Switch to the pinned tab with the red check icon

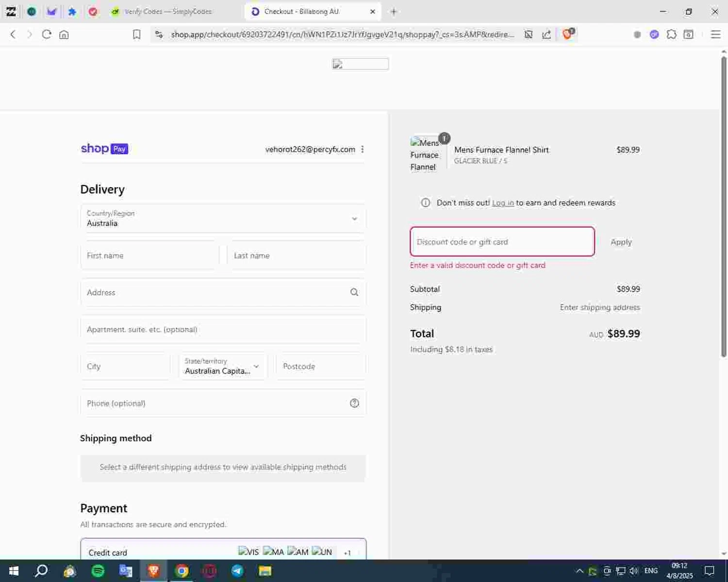(x=93, y=12)
